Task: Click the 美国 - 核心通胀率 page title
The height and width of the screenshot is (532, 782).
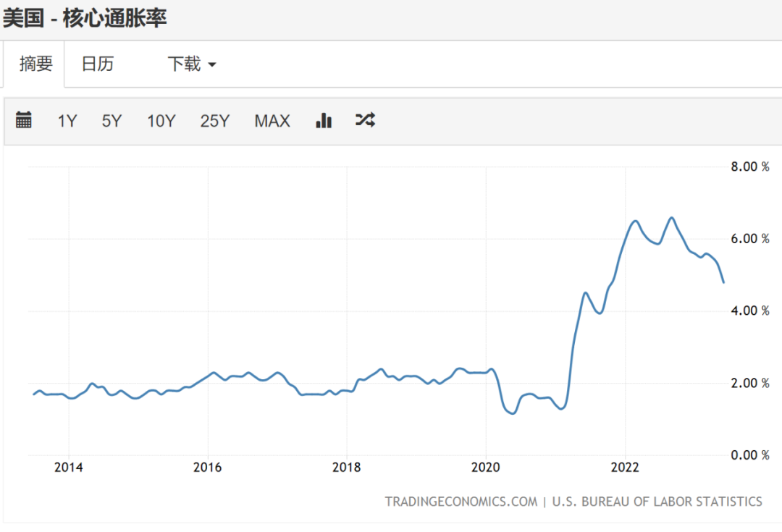Action: point(85,18)
